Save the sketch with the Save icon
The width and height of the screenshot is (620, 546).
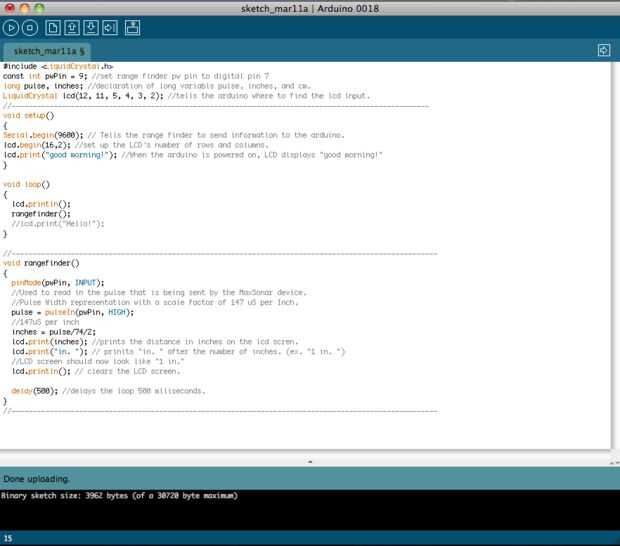(91, 28)
